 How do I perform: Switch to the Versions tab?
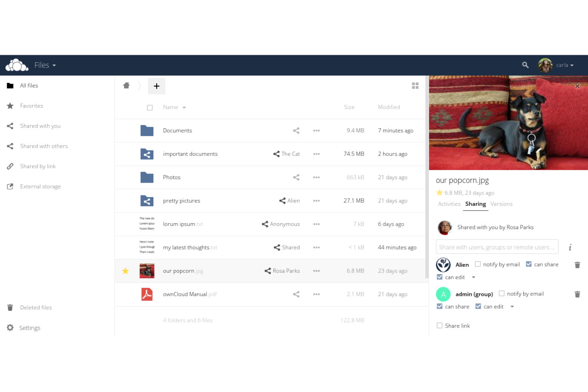501,204
